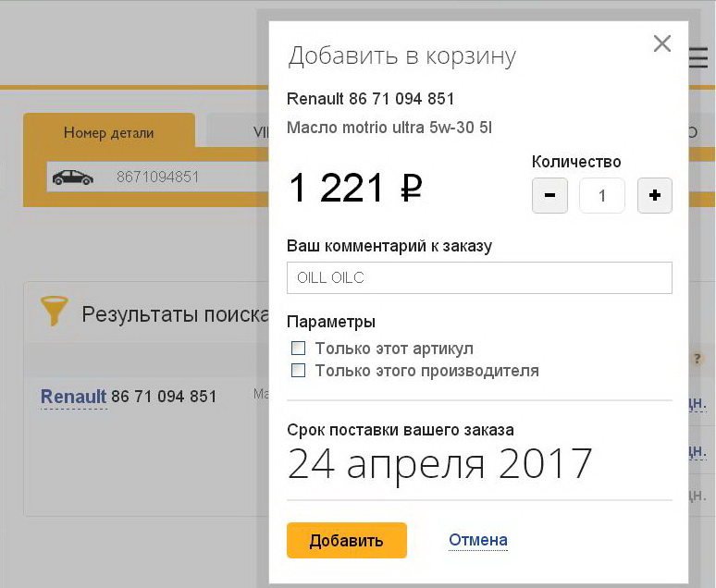Select the 'Номер детали' tab
This screenshot has height=588, width=716.
(x=108, y=132)
